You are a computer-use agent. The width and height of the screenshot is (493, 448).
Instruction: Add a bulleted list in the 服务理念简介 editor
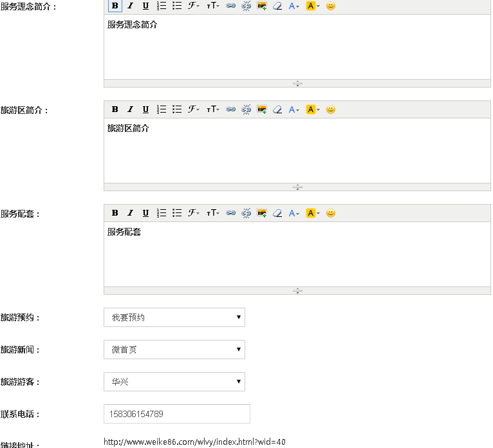pyautogui.click(x=177, y=6)
